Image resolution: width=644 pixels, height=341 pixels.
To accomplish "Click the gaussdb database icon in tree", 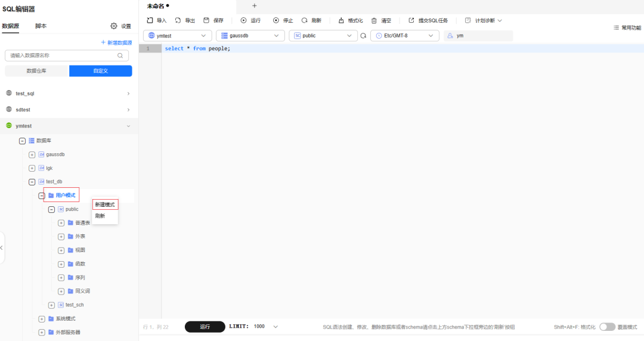I will 42,154.
